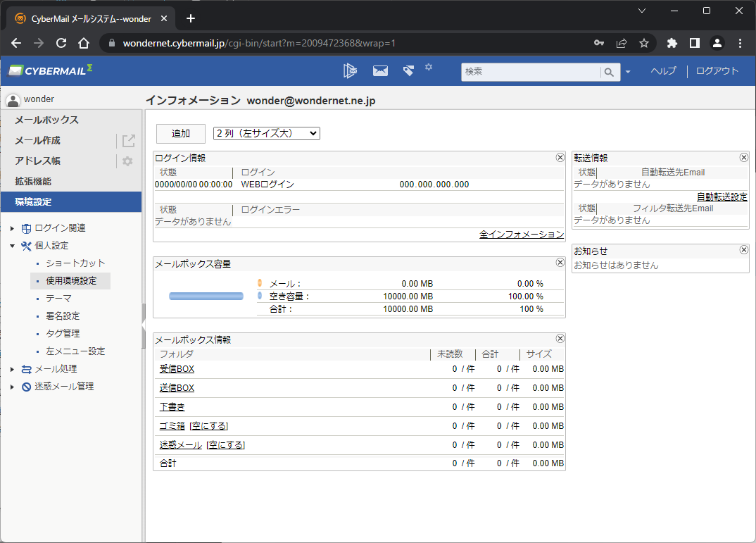
Task: Open the small gear settings icon in header
Action: pyautogui.click(x=429, y=67)
